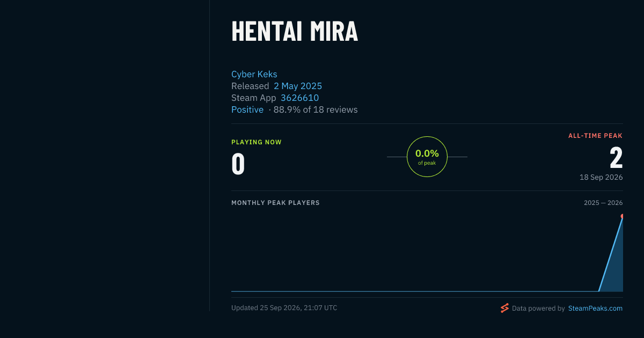Click the Playing Now count 0
The height and width of the screenshot is (338, 644).
point(238,164)
